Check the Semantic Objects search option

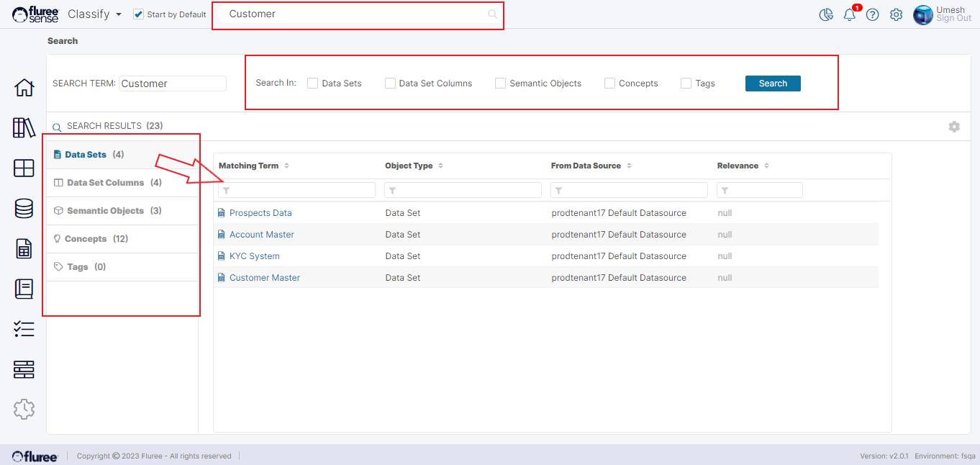(500, 83)
